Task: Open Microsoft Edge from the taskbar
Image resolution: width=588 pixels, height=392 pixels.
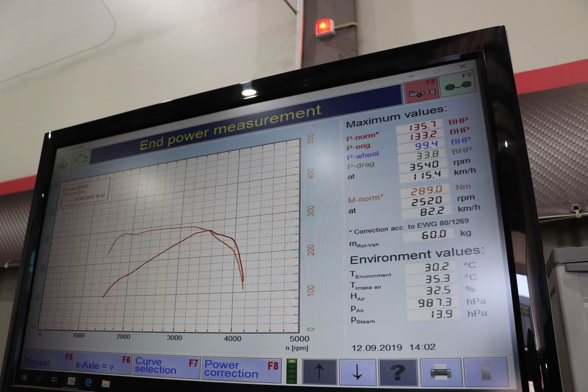Action: [x=89, y=382]
